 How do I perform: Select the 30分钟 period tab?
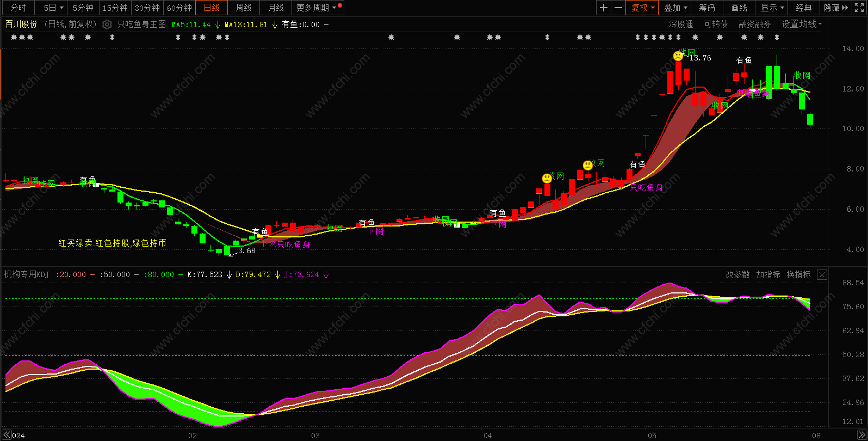click(x=147, y=8)
